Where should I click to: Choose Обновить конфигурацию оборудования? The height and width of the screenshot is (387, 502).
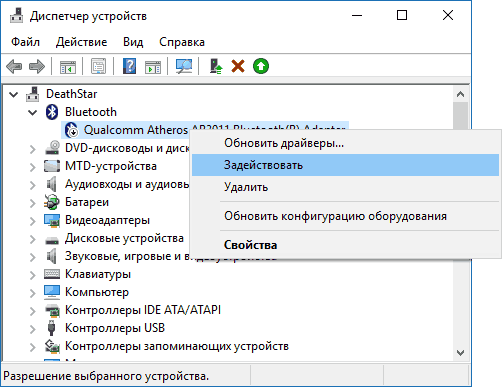click(345, 216)
